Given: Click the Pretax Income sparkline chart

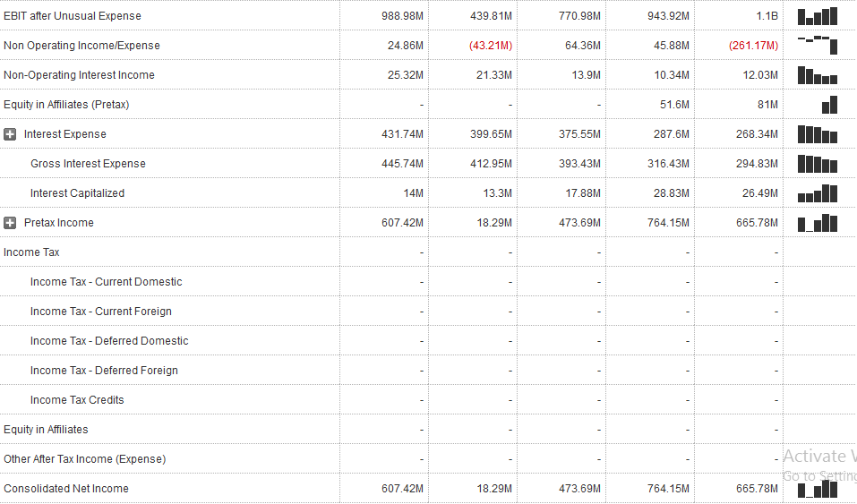Looking at the screenshot, I should click(x=817, y=223).
